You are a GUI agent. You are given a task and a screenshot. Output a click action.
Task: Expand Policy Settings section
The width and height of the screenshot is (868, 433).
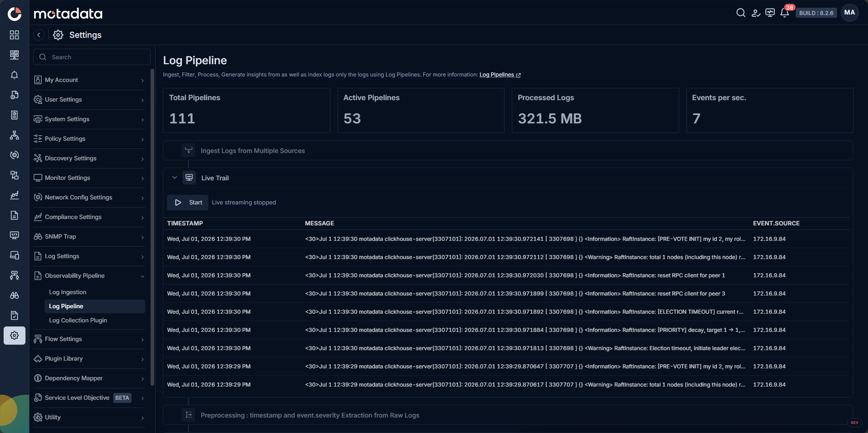pos(89,139)
